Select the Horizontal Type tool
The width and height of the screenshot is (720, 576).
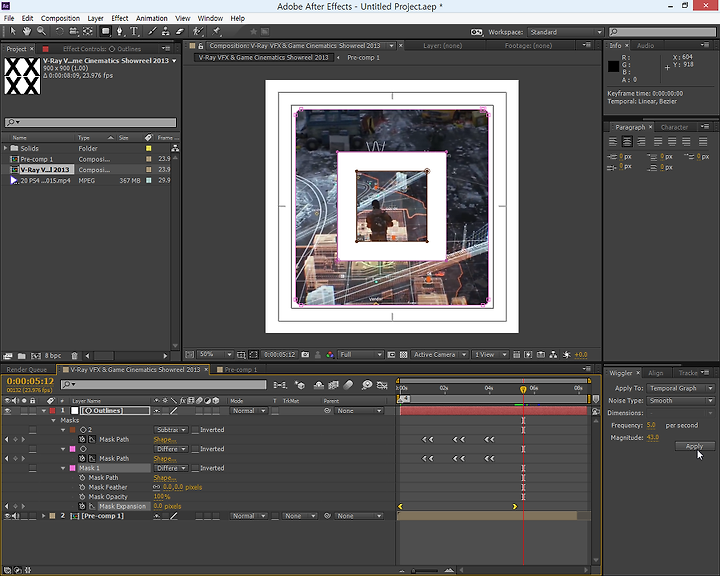click(x=134, y=31)
